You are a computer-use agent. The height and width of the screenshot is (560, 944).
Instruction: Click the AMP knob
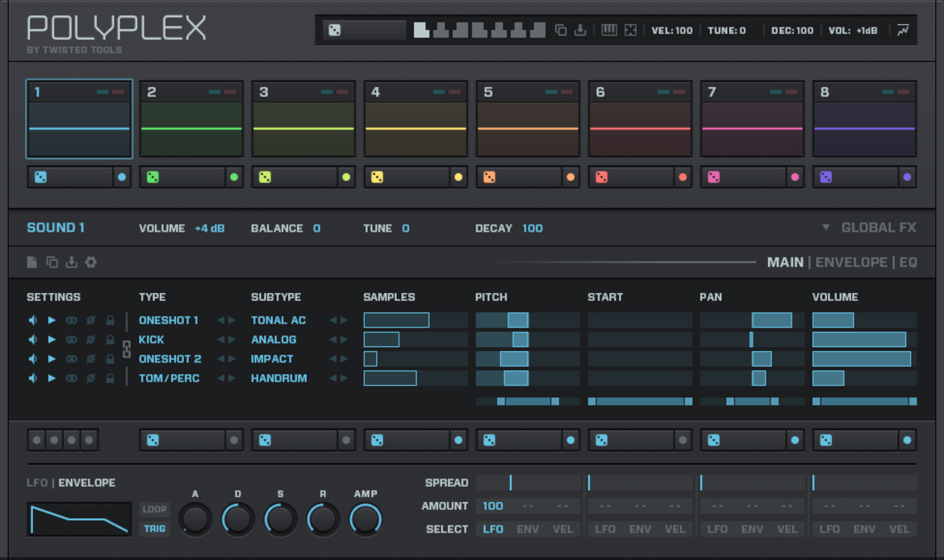(x=365, y=519)
